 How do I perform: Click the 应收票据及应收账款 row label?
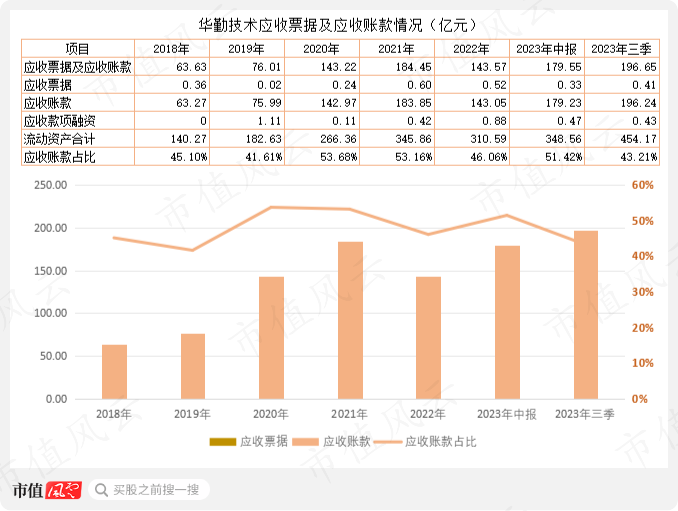click(x=78, y=67)
